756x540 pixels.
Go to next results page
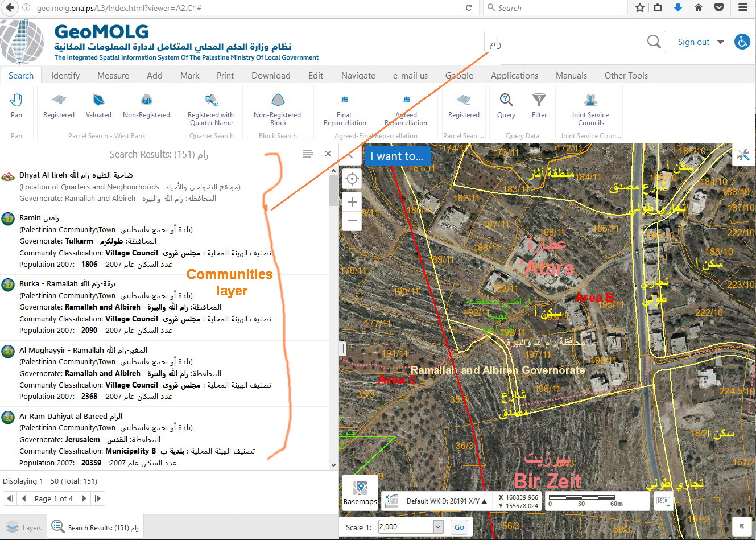click(84, 498)
